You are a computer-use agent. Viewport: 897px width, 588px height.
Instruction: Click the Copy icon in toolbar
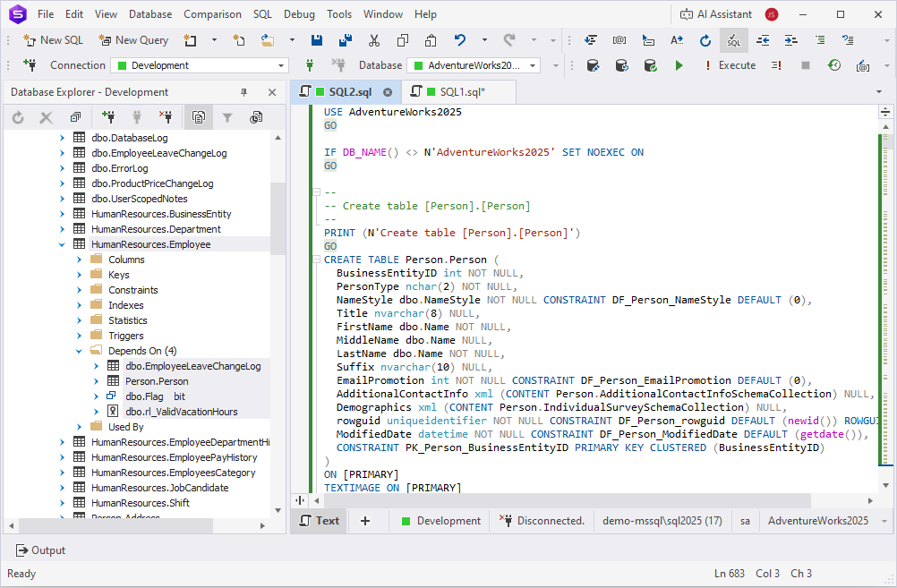tap(403, 40)
